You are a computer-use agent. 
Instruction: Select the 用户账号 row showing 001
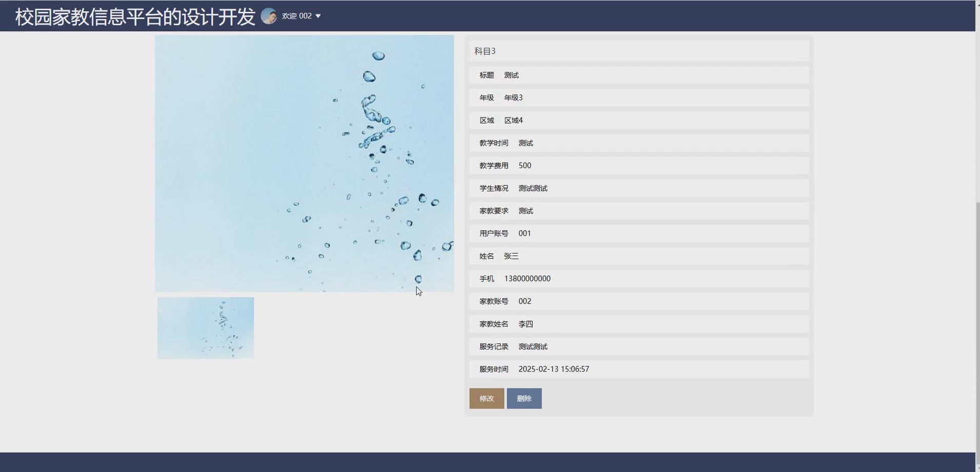click(638, 233)
